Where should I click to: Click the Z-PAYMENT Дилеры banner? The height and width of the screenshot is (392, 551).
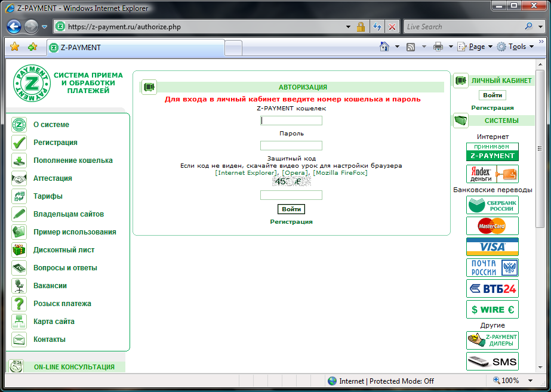[492, 340]
